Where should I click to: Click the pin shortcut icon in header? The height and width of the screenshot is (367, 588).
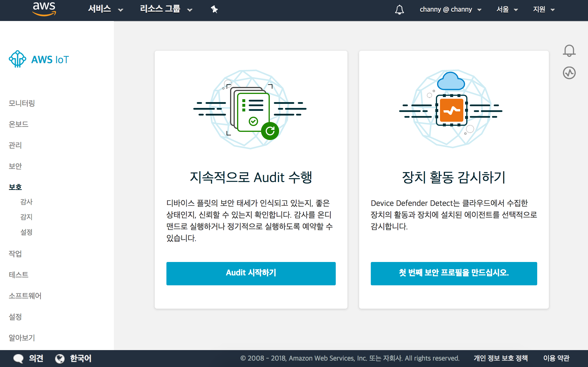coord(214,9)
